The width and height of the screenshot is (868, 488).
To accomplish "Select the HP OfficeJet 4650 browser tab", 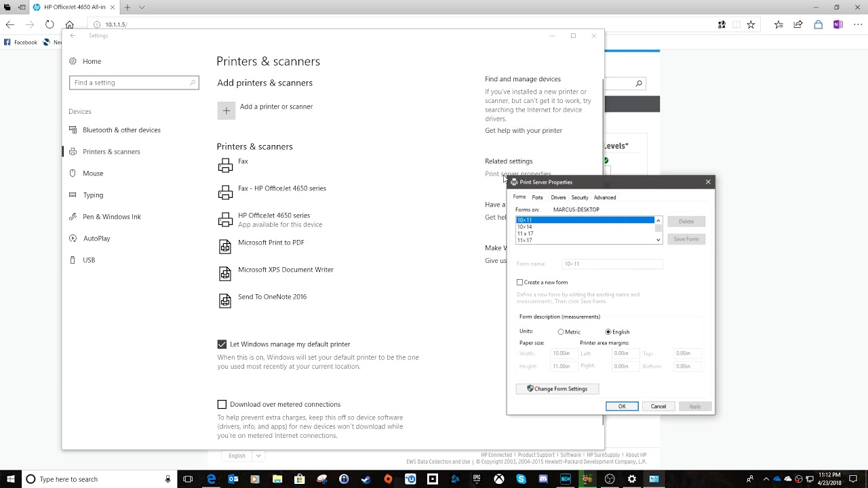I will pyautogui.click(x=73, y=7).
